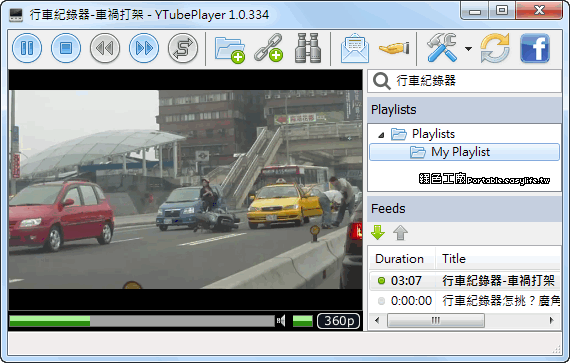Click the green download arrow in Feeds
Image resolution: width=570 pixels, height=363 pixels.
[378, 233]
